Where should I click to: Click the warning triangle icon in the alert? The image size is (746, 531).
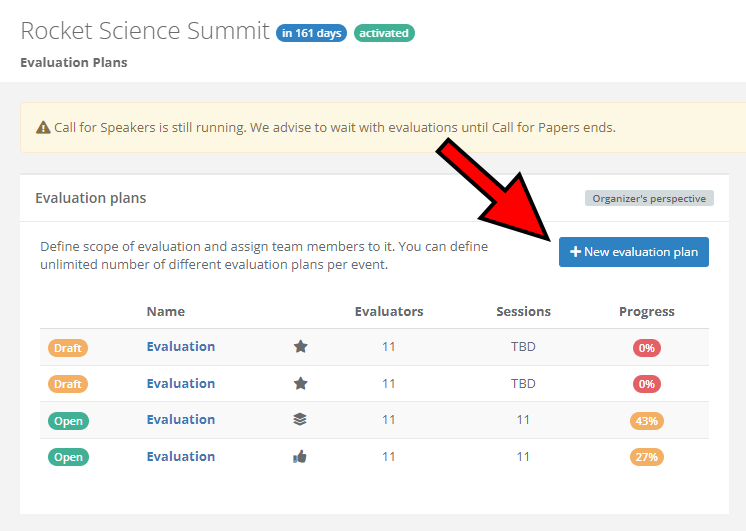(43, 128)
